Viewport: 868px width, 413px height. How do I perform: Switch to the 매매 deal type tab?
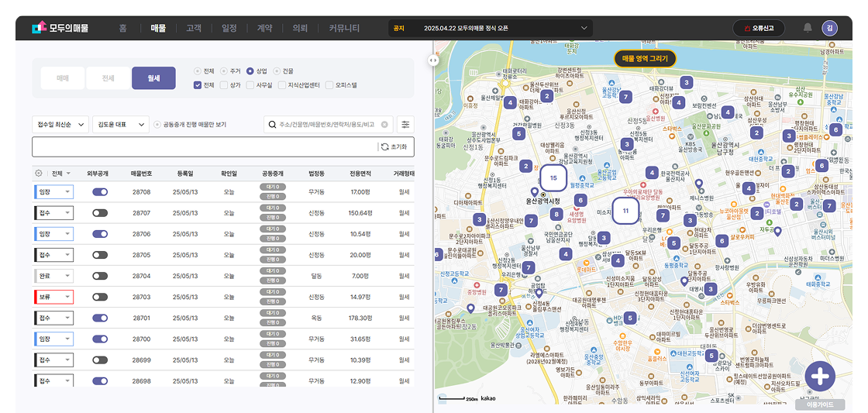(x=63, y=78)
